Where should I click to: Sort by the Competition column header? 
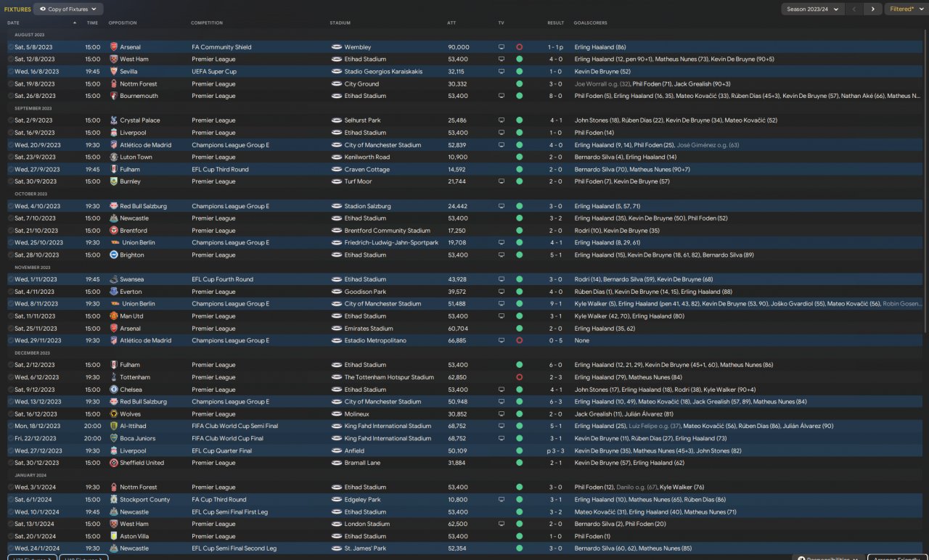pyautogui.click(x=207, y=23)
